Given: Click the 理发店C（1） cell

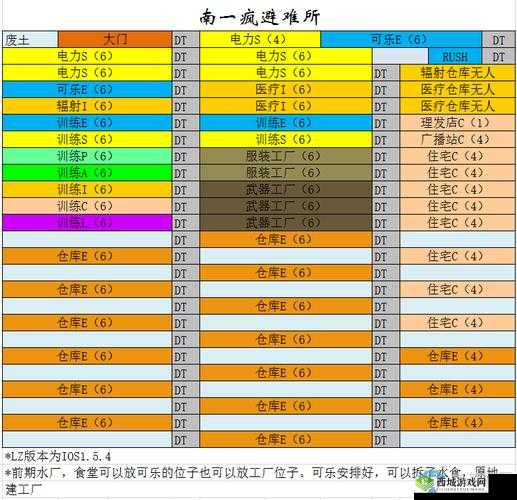Looking at the screenshot, I should [x=458, y=123].
